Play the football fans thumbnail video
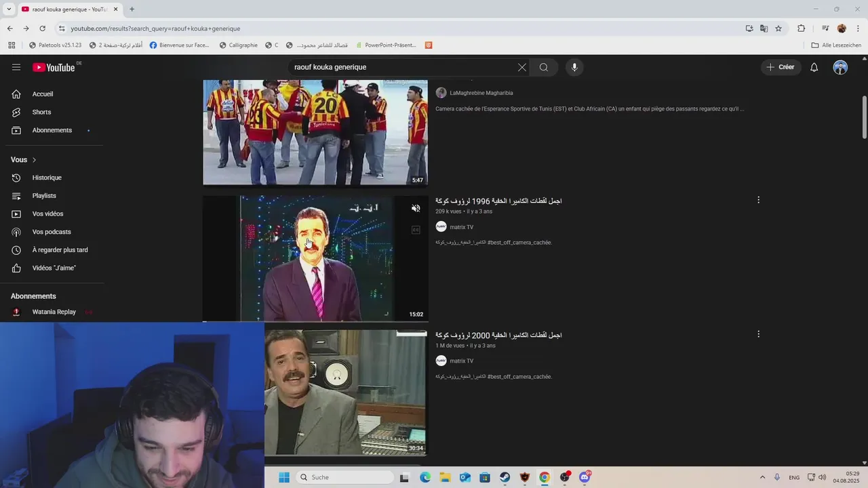868x488 pixels. tap(315, 132)
